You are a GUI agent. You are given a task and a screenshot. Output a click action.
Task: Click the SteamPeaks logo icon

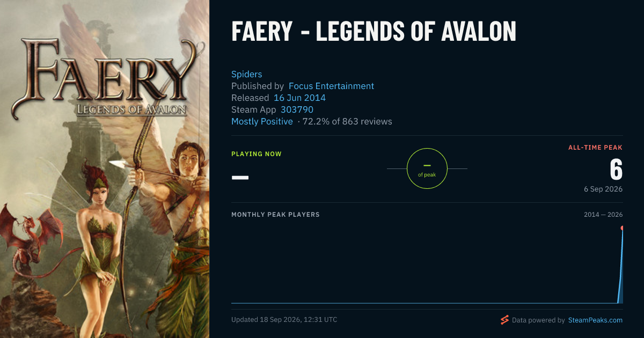point(504,320)
